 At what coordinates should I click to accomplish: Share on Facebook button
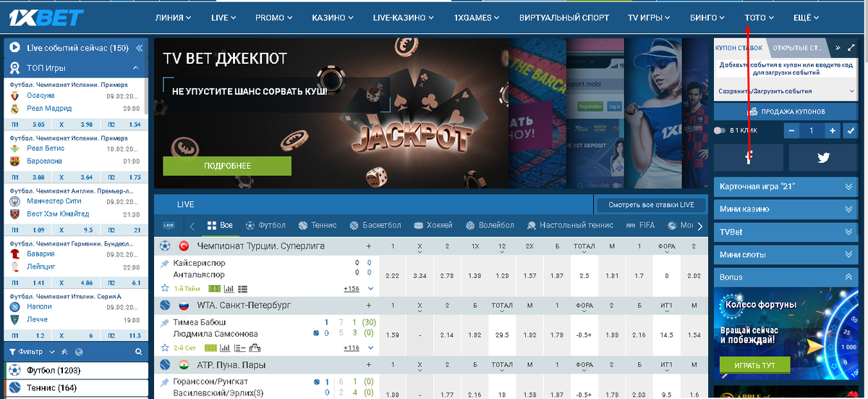coord(749,157)
